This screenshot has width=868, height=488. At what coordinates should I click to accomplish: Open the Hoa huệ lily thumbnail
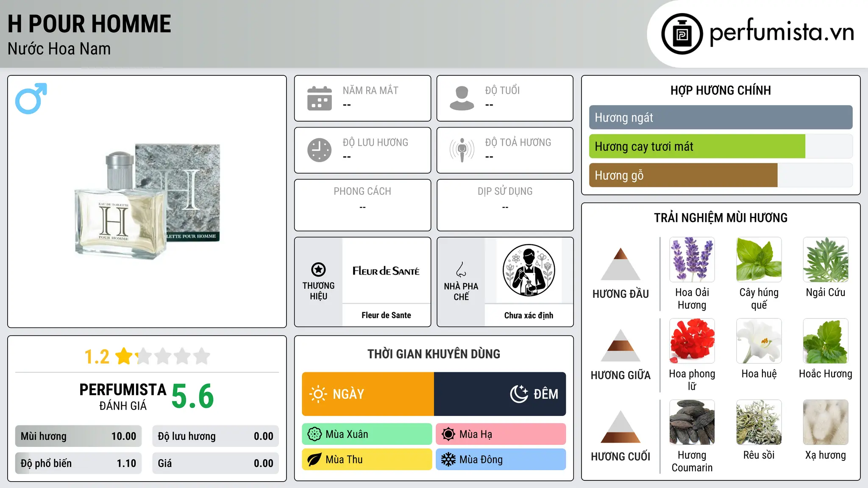tap(759, 341)
